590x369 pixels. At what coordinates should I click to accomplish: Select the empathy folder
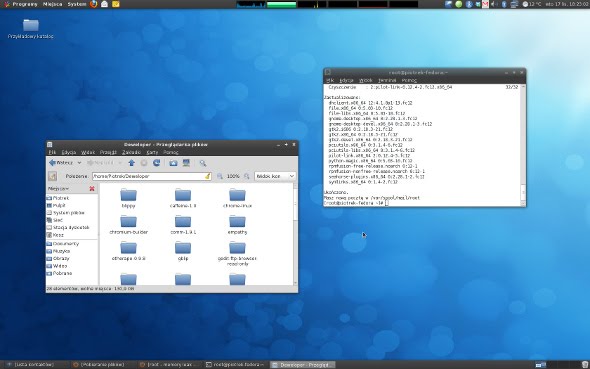coord(237,225)
